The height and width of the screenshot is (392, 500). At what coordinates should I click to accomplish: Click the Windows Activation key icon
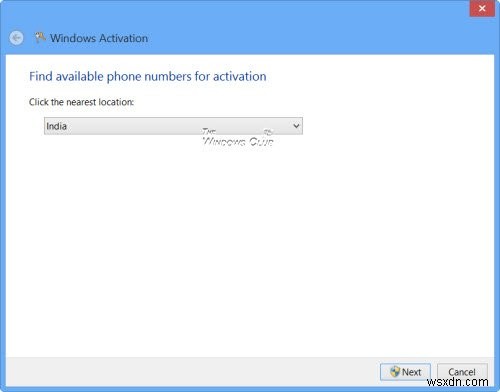click(x=40, y=37)
